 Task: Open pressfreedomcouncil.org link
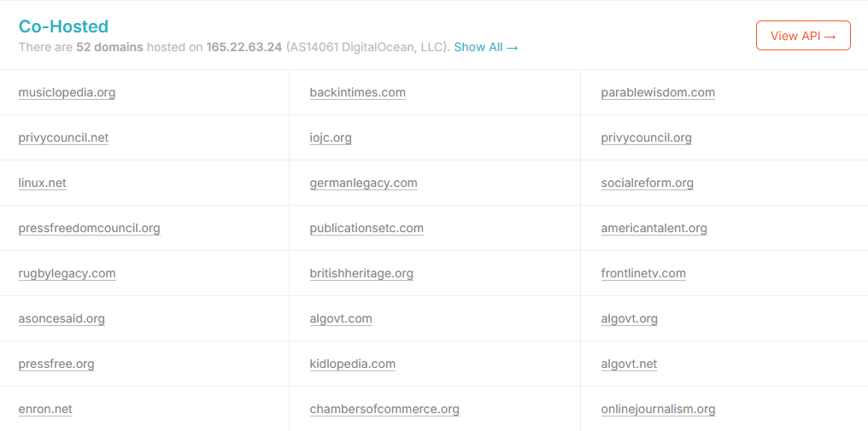(x=89, y=228)
